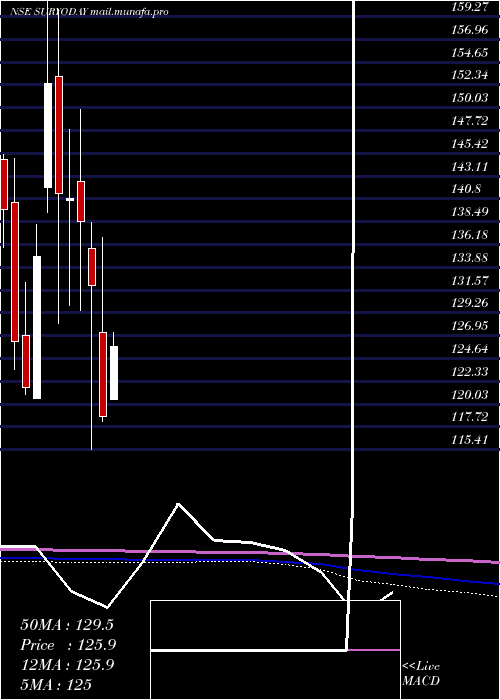Image resolution: width=500 pixels, height=700 pixels.
Task: Click the 12MA : 125.9 readout
Action: coord(67,665)
